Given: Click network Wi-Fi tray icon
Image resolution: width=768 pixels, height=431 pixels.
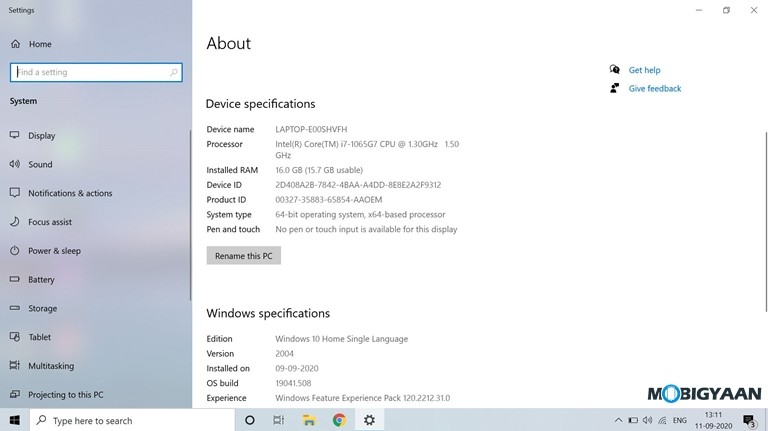Looking at the screenshot, I should (x=662, y=420).
